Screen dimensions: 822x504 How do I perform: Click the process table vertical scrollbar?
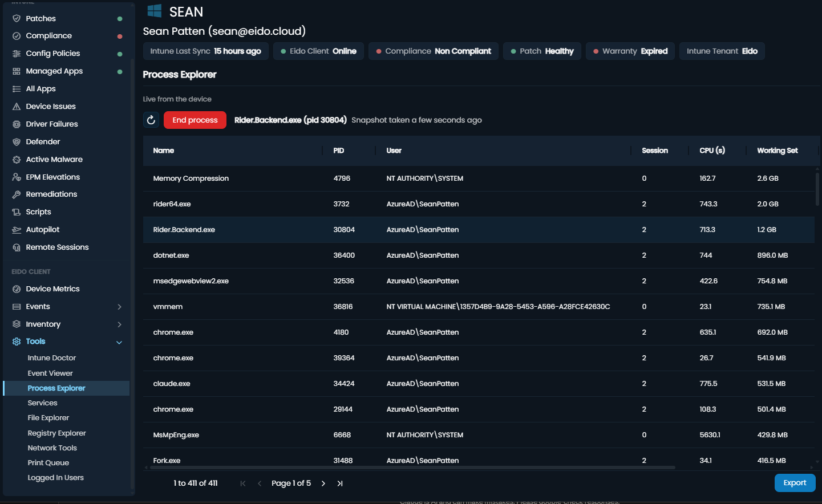tap(817, 188)
